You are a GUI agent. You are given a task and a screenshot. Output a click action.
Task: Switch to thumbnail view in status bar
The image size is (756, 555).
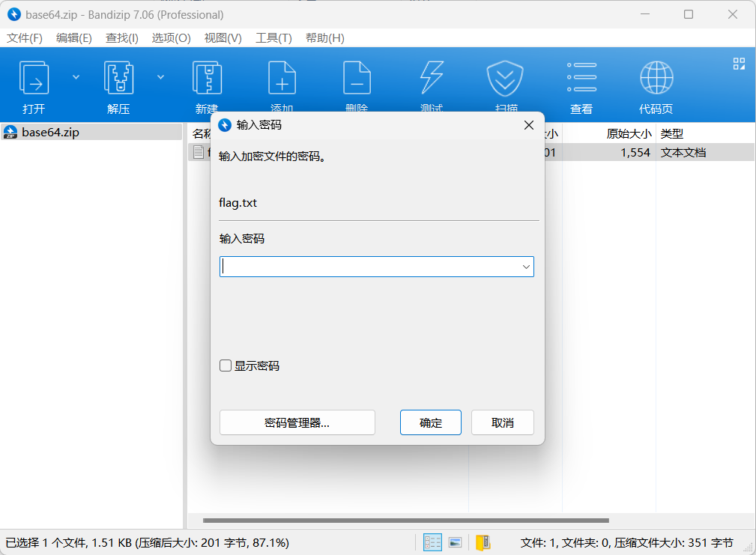(455, 542)
